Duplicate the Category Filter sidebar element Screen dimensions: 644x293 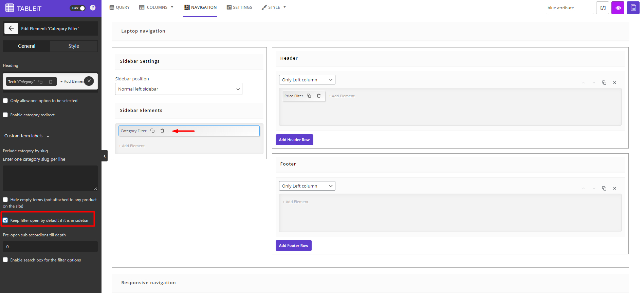(152, 131)
